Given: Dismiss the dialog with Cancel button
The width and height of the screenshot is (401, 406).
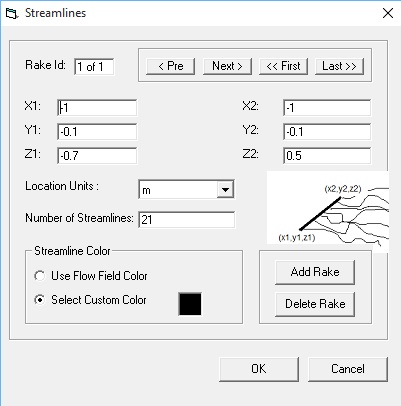Looking at the screenshot, I should 348,369.
